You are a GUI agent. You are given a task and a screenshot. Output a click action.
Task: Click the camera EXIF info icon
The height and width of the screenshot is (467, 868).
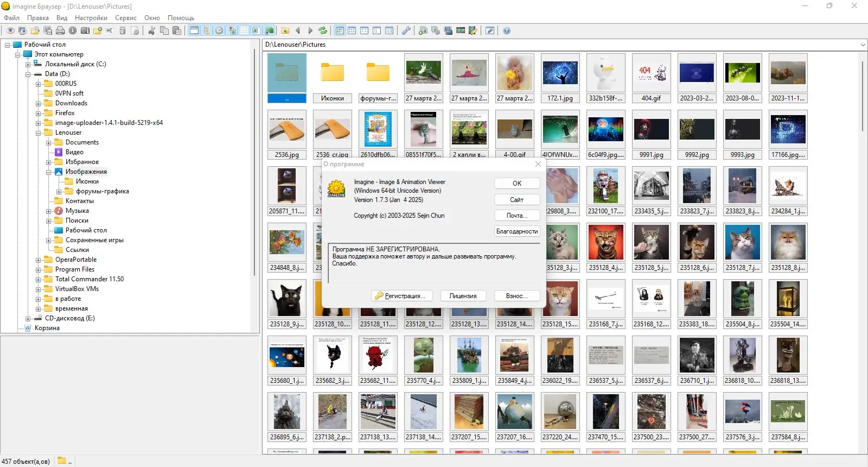[85, 30]
